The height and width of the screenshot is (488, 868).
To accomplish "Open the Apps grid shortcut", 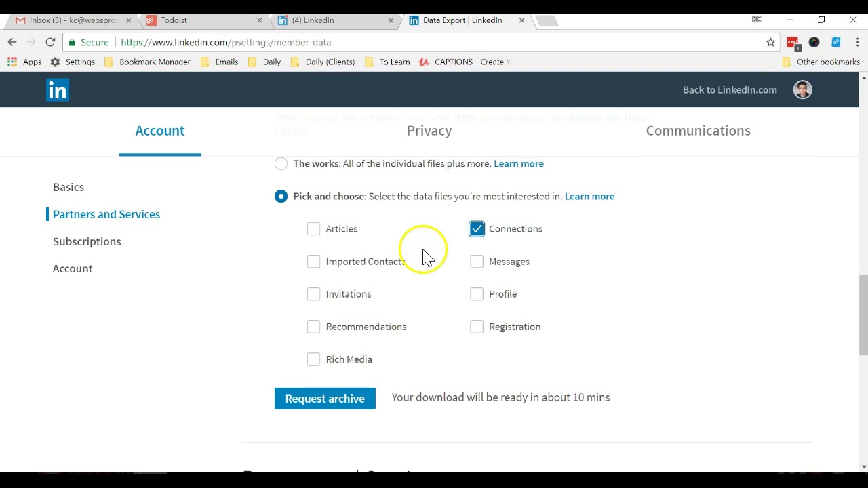I will tap(24, 62).
